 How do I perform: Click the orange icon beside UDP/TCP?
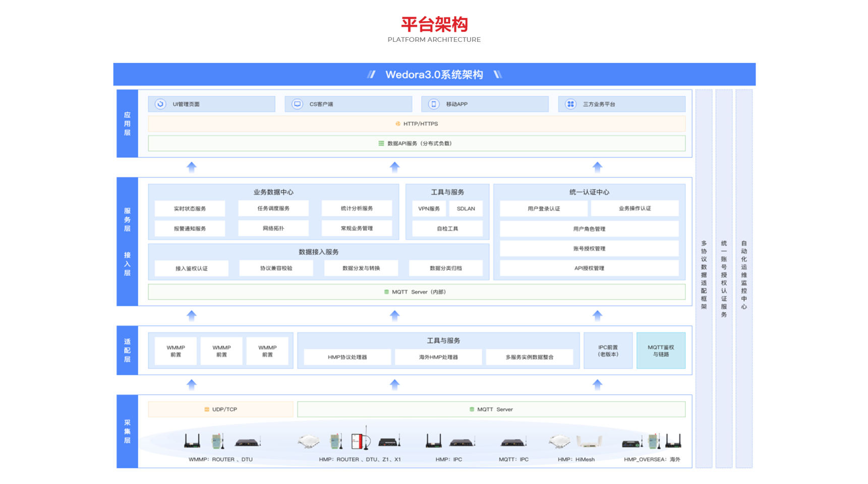(x=207, y=409)
